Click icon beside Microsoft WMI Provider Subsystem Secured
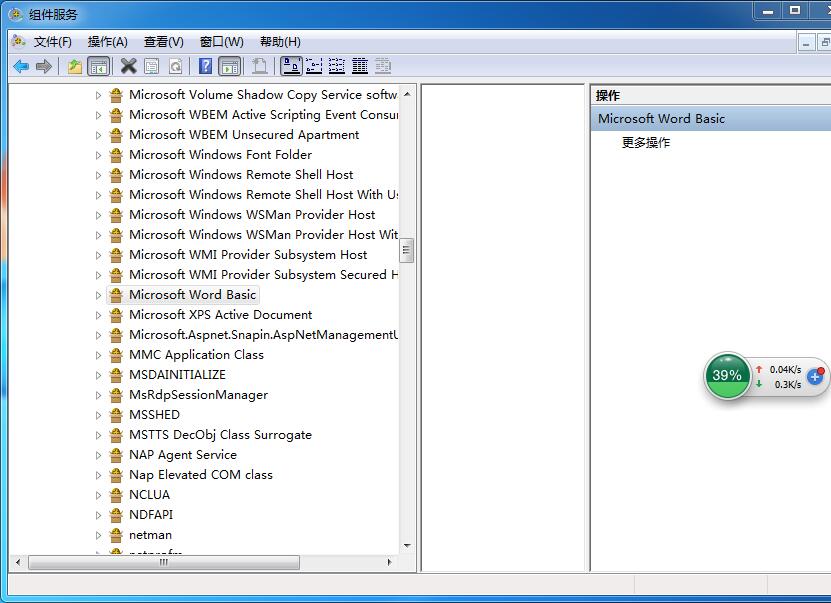The image size is (831, 603). point(116,275)
